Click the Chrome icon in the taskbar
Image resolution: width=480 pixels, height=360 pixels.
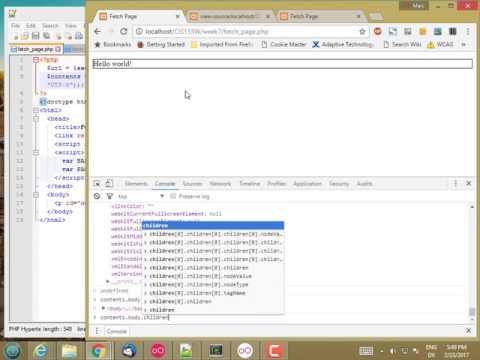(x=98, y=351)
